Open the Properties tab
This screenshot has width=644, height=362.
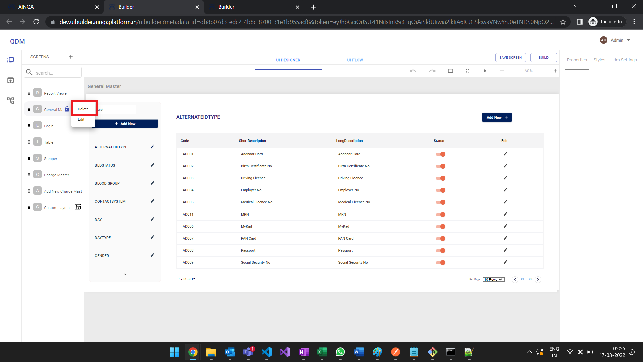point(577,60)
